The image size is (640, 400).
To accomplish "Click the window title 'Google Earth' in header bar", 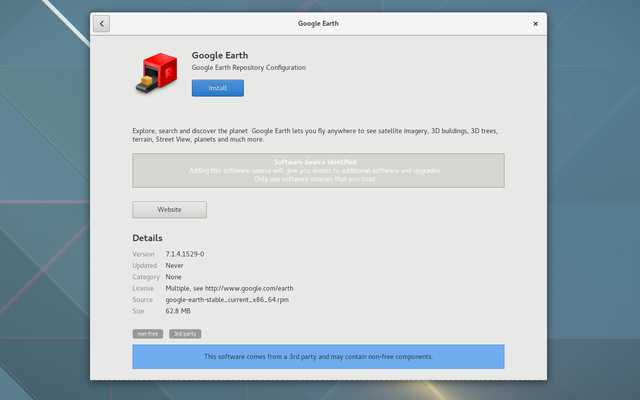I will (318, 24).
